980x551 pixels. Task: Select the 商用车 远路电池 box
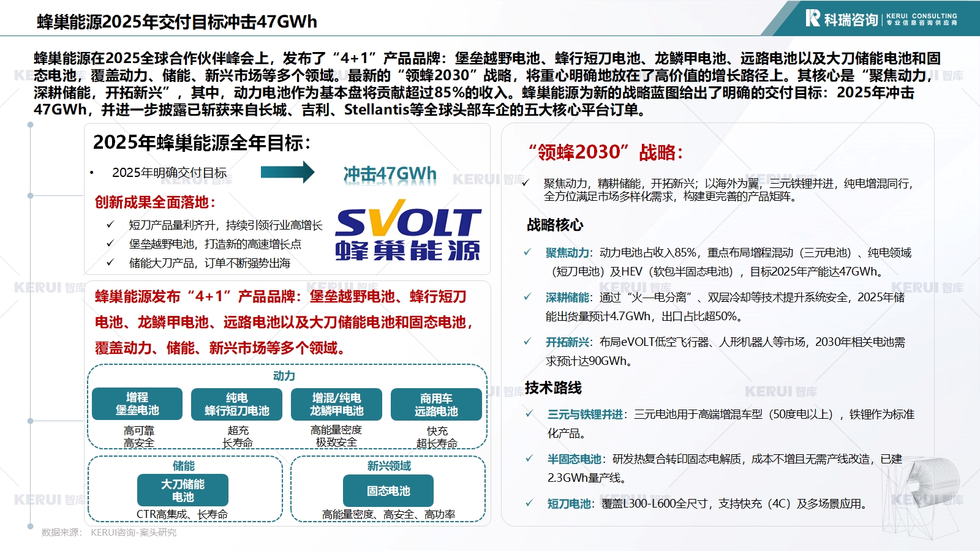click(436, 404)
